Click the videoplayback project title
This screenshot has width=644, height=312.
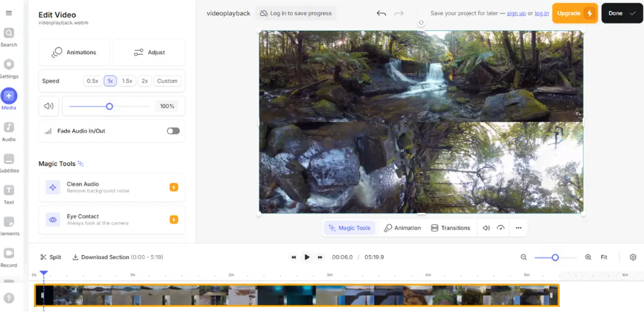(228, 13)
